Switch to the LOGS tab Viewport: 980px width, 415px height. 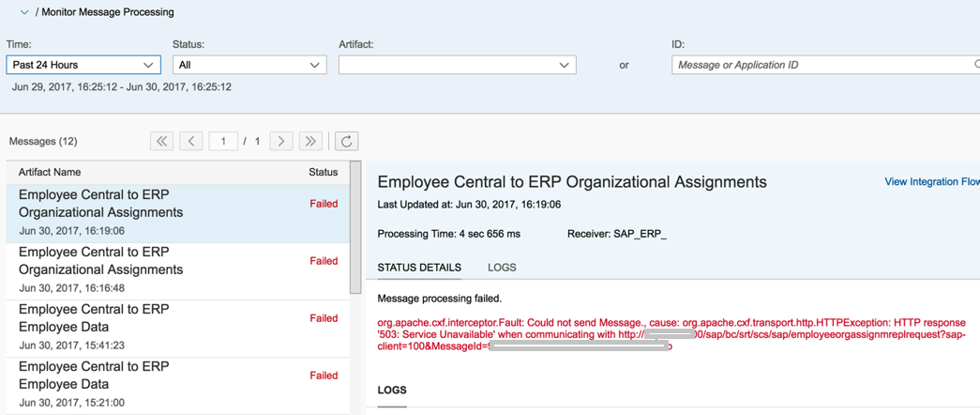pyautogui.click(x=502, y=268)
